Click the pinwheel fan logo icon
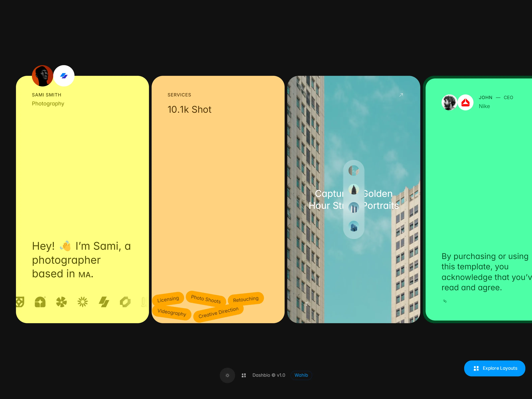The height and width of the screenshot is (399, 532). coord(61,302)
